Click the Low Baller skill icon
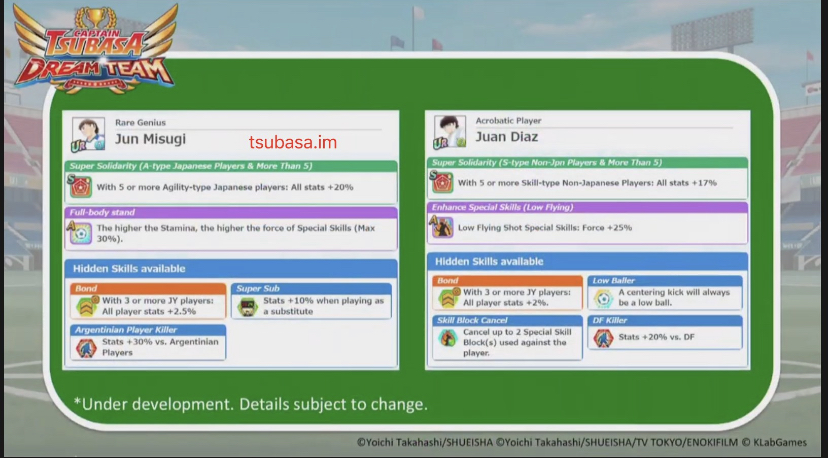Screen dimensions: 828x458 (603, 298)
